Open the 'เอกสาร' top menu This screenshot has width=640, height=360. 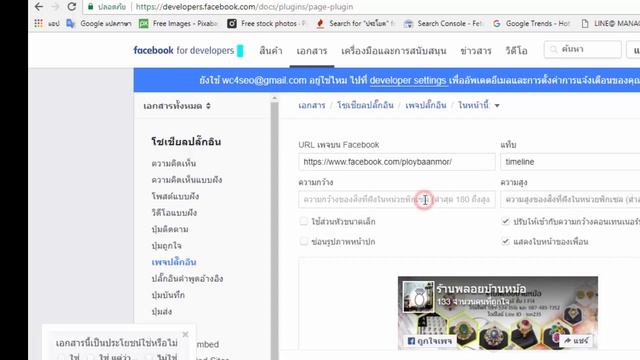(312, 51)
